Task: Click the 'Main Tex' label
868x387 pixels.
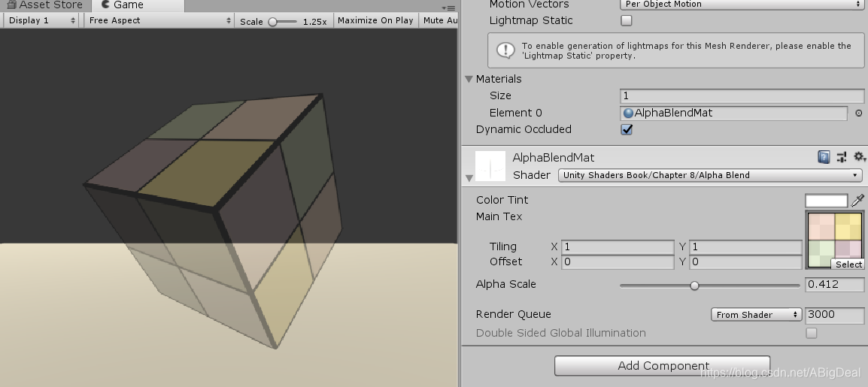Action: (x=499, y=216)
